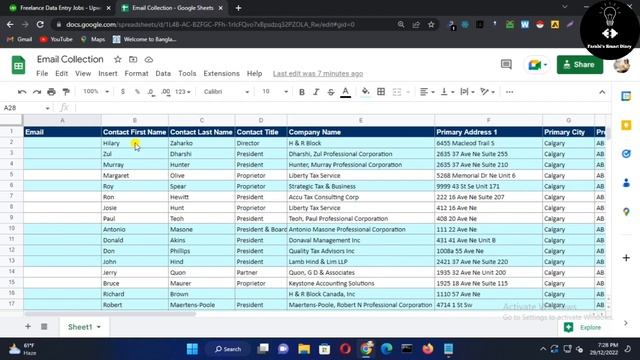
Task: Star the Email Collection document
Action: point(118,60)
